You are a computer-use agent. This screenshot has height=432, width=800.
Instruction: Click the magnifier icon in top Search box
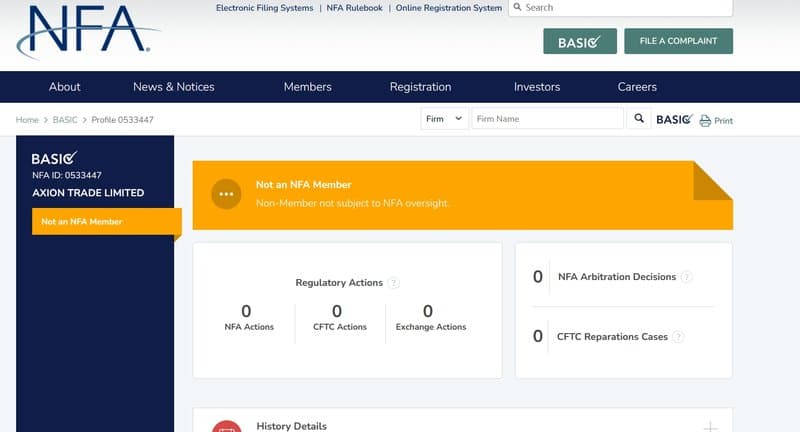(517, 7)
